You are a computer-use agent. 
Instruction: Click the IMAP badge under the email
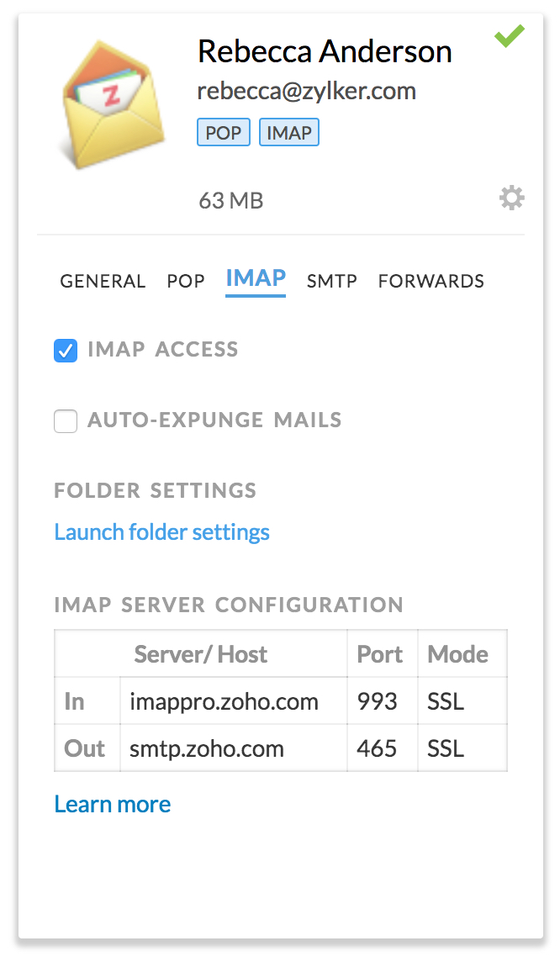pos(289,133)
